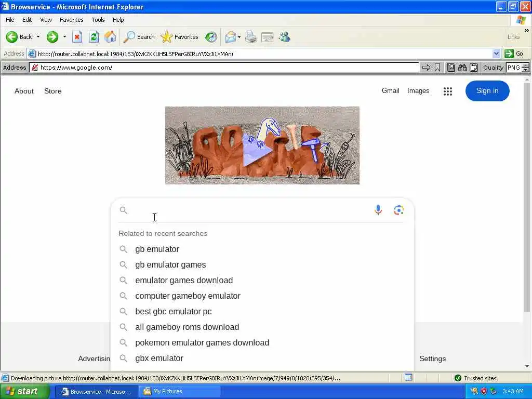Screen dimensions: 532x399
Task: Click the Trusted sites status indicator
Action: click(x=475, y=378)
